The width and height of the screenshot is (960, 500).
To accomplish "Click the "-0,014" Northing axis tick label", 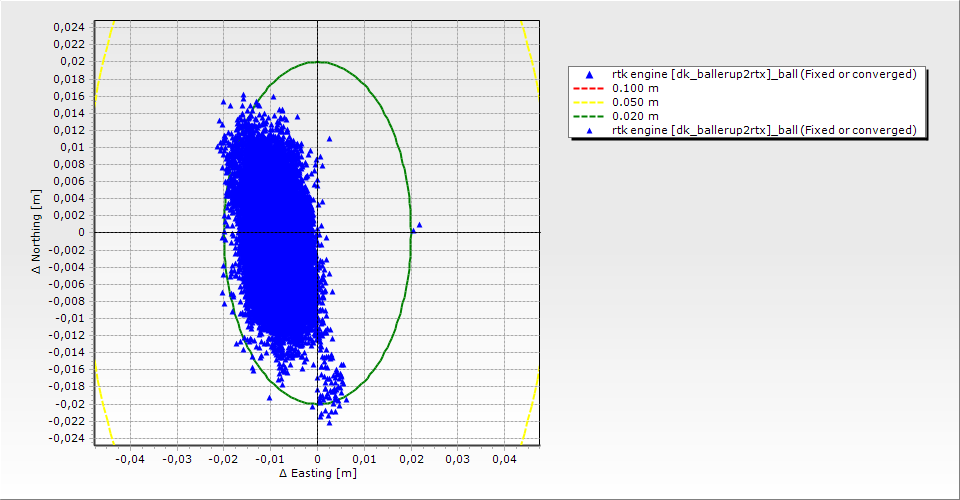I will pos(67,352).
